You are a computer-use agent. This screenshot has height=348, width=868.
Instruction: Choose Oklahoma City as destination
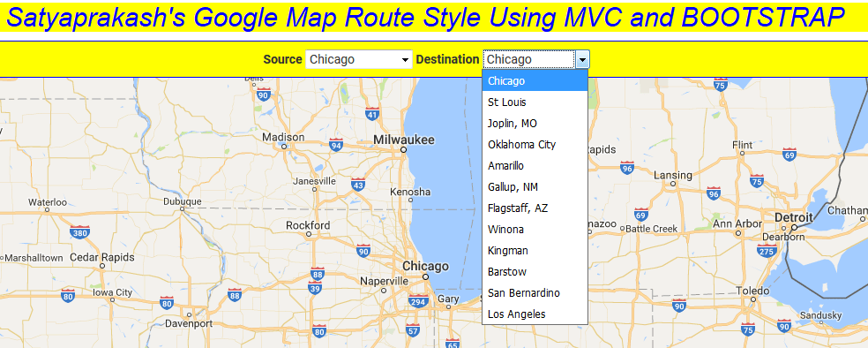[535, 145]
